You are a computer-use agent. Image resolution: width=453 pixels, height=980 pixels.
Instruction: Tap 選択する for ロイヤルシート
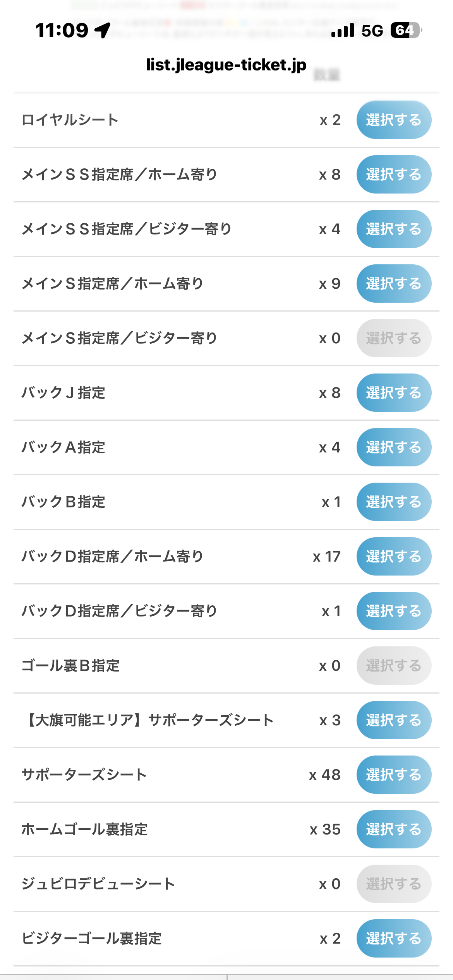coord(393,120)
